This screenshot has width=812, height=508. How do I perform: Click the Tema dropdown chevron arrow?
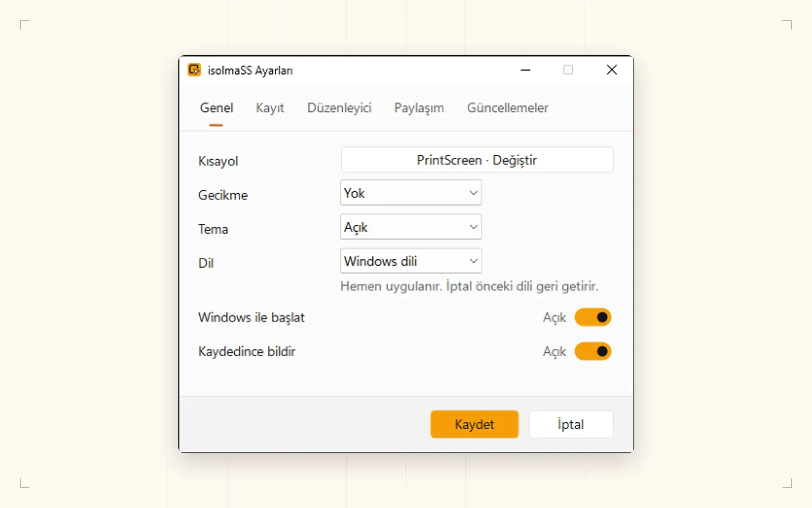click(473, 227)
